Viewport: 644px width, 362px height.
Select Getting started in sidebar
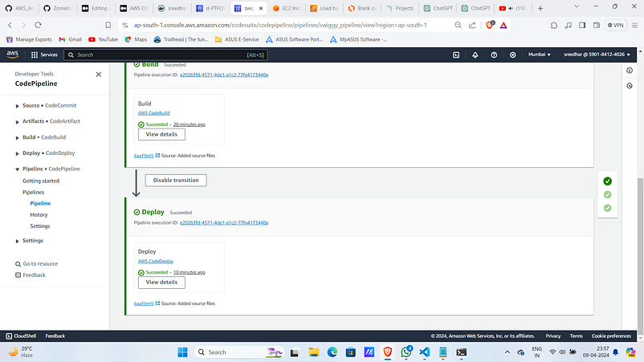click(x=41, y=181)
